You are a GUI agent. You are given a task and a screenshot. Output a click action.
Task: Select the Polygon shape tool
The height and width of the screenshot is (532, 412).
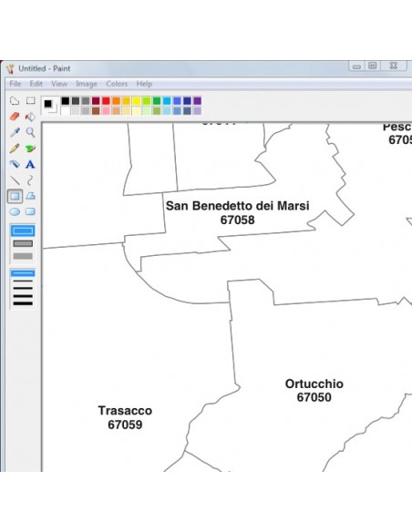point(31,196)
